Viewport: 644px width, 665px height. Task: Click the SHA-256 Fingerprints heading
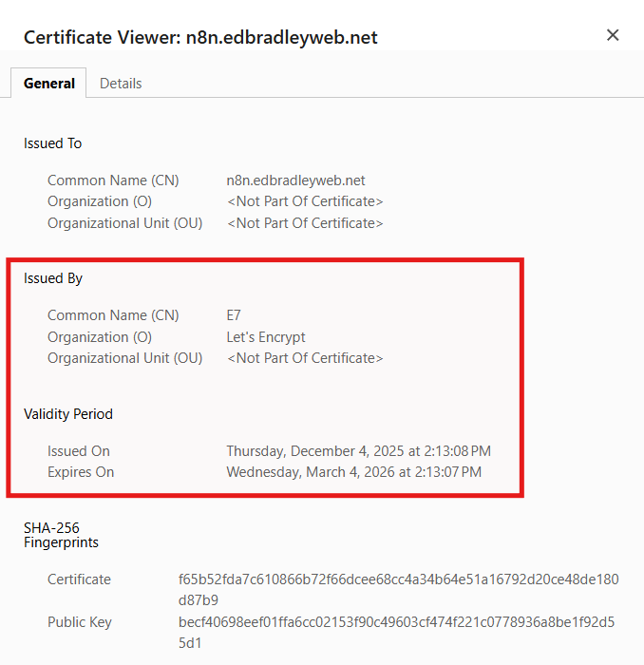[61, 535]
